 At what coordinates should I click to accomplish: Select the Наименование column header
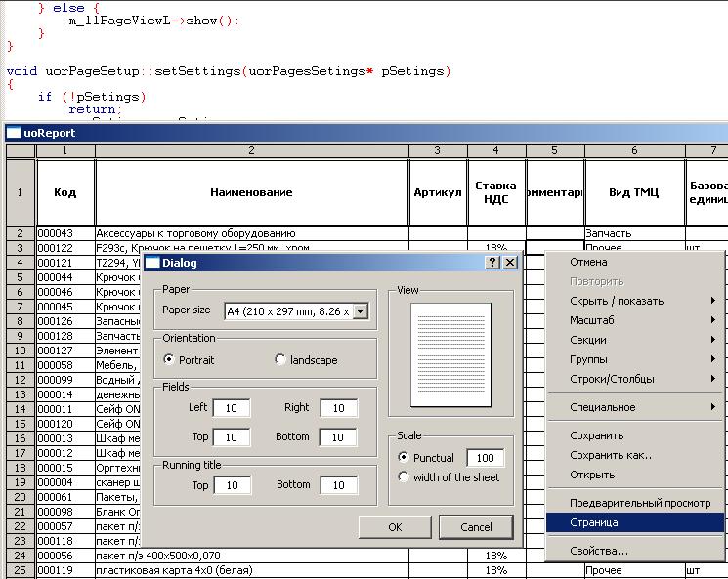251,192
